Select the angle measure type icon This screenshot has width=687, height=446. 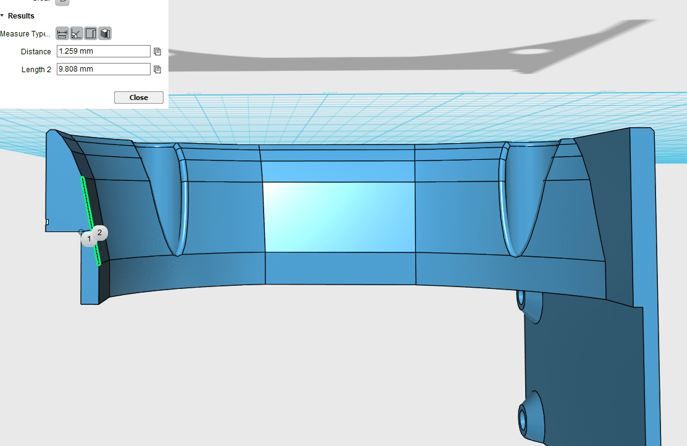tap(77, 33)
